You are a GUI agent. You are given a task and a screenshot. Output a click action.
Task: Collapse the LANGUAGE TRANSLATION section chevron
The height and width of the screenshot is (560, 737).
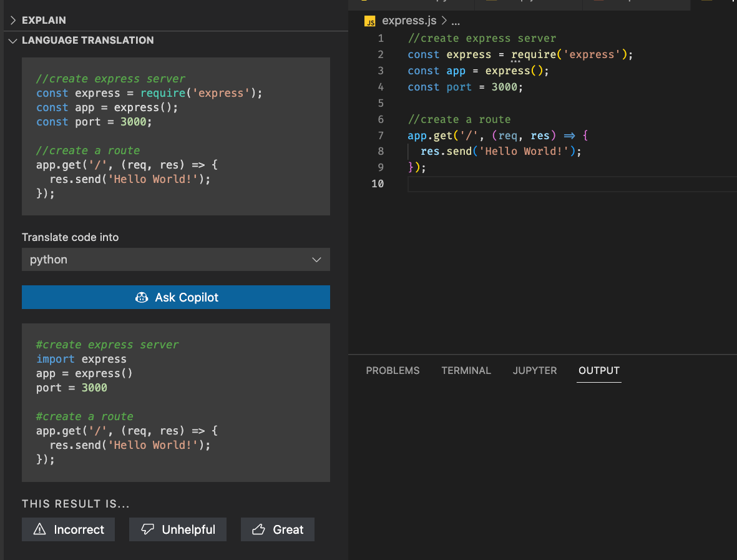click(x=12, y=41)
